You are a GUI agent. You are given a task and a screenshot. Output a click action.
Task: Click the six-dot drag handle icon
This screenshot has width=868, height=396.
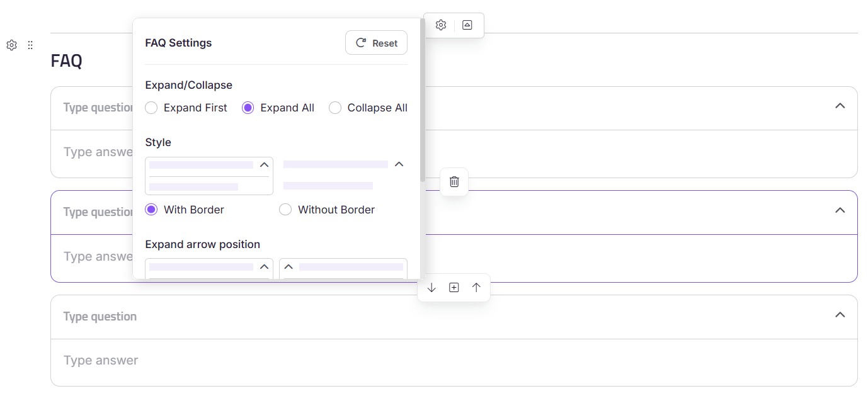(30, 45)
